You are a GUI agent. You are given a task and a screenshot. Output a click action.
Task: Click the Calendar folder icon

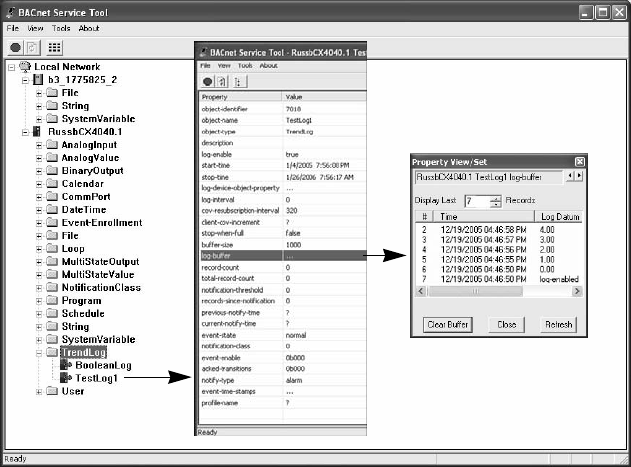(x=52, y=184)
